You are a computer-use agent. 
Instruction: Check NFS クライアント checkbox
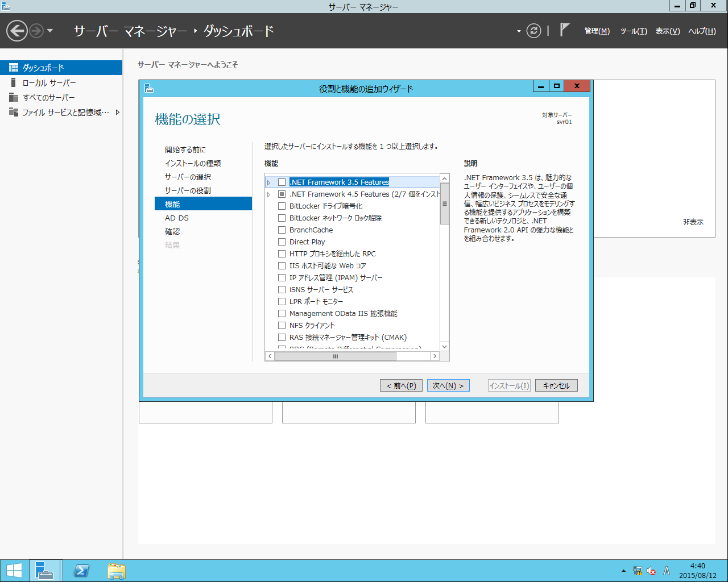point(282,325)
